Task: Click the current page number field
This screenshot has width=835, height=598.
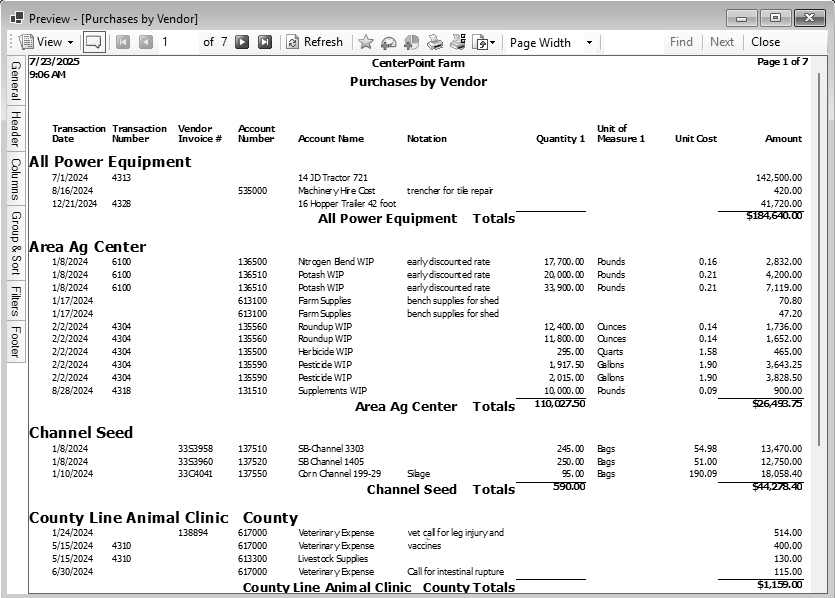Action: click(176, 42)
